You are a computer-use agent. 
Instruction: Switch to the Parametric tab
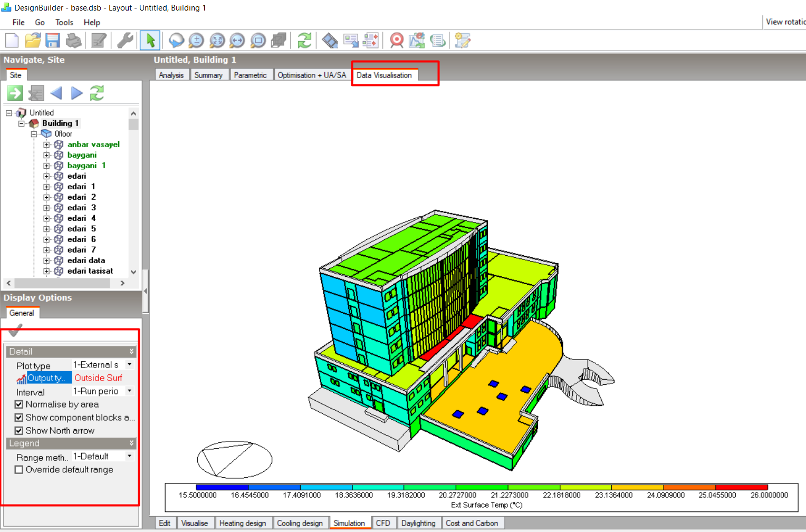click(x=251, y=75)
